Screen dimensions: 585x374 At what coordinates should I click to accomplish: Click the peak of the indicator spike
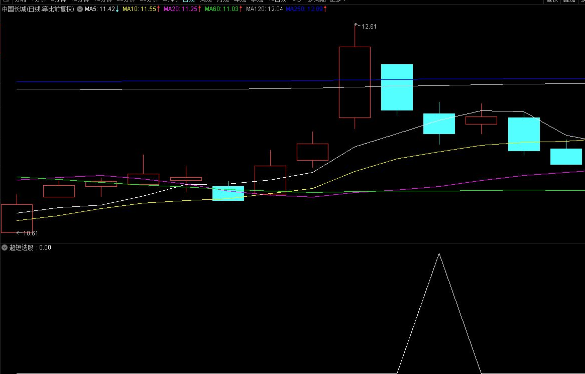[439, 254]
